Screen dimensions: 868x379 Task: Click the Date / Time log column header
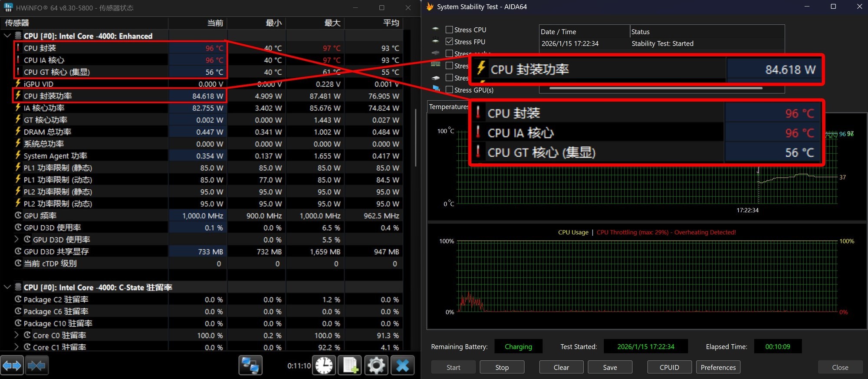point(585,32)
